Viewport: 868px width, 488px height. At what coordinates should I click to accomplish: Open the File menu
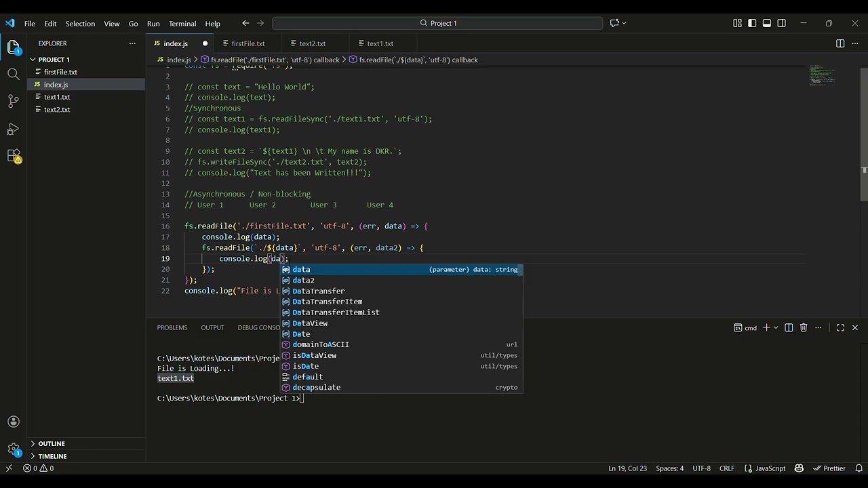point(30,23)
